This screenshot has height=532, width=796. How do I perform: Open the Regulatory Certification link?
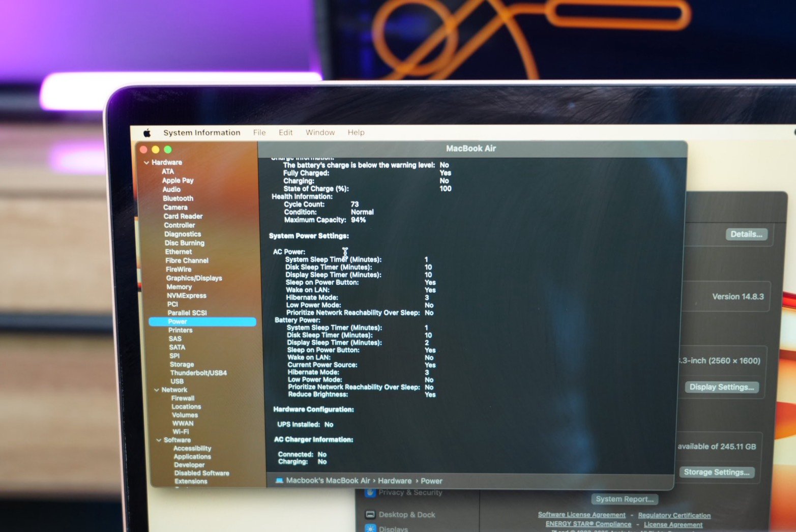pos(674,515)
